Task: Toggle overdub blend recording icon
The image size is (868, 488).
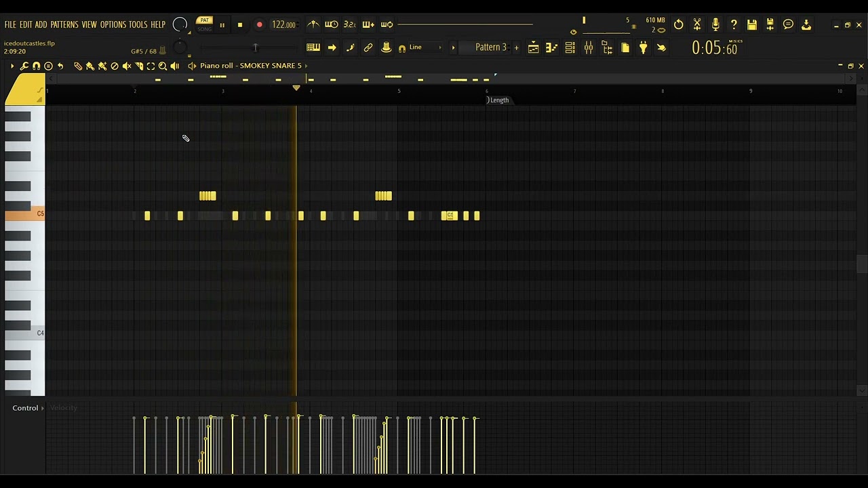Action: pyautogui.click(x=368, y=24)
